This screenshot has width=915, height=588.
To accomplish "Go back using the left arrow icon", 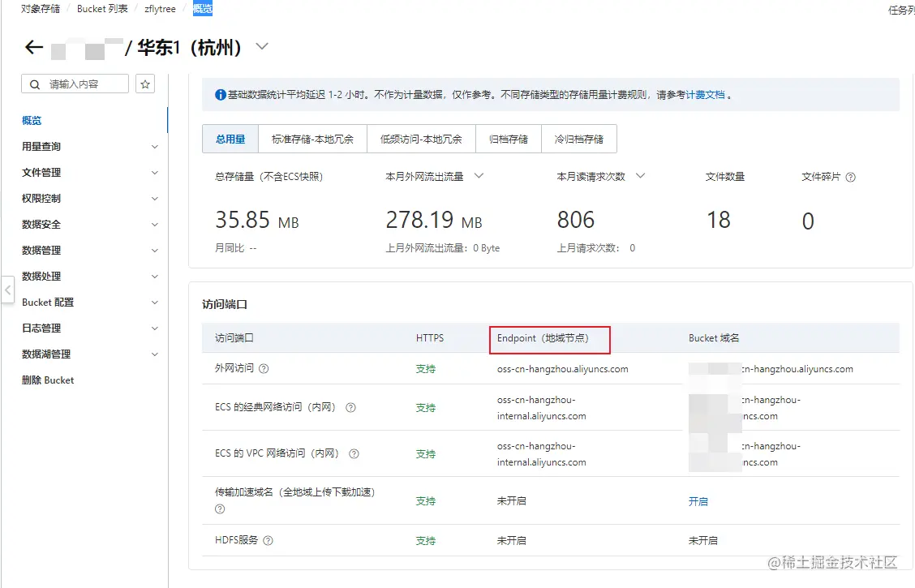I will 34,47.
